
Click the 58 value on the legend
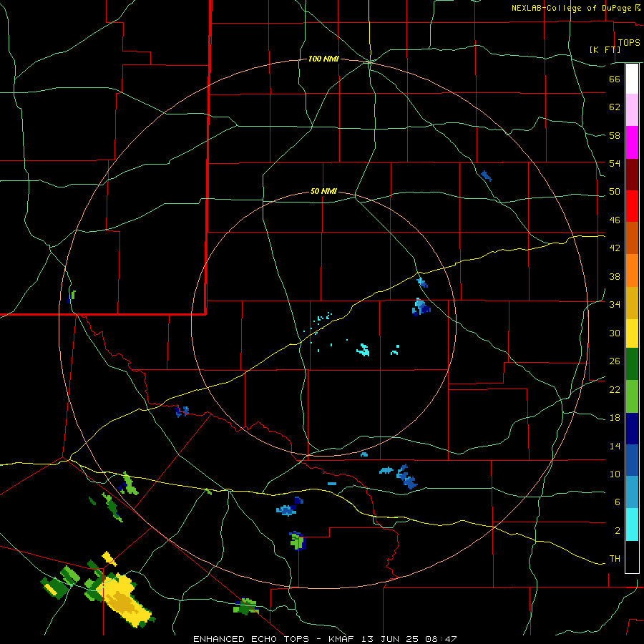[615, 135]
